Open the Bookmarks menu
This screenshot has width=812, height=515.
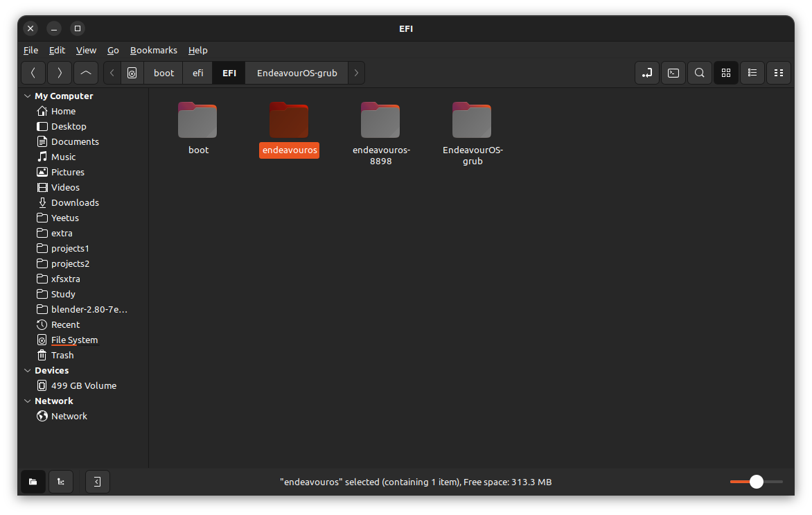[x=153, y=50]
